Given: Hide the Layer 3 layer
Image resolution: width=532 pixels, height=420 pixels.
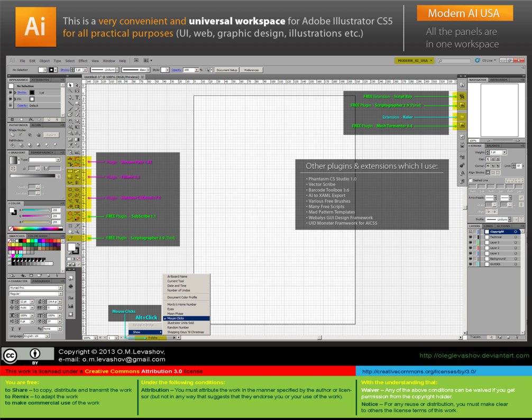Looking at the screenshot, I should [470, 243].
